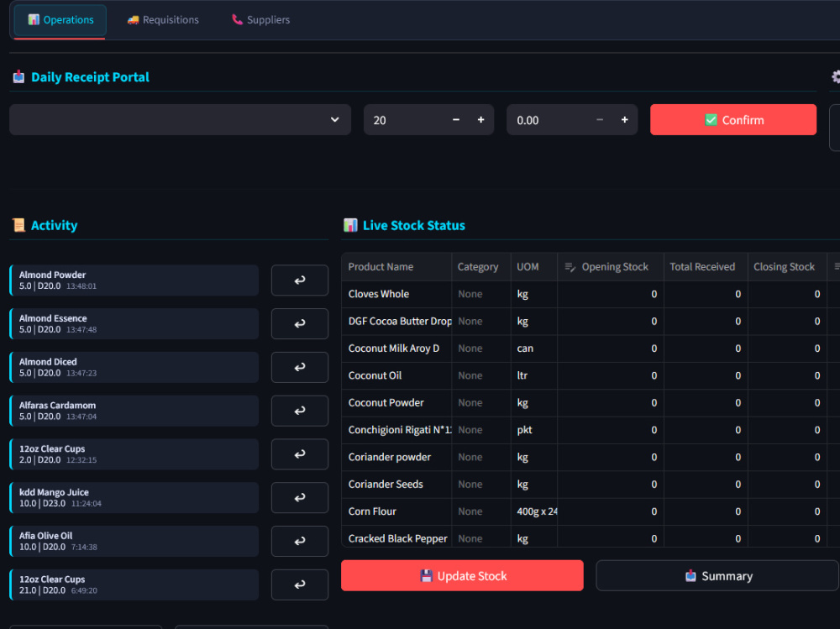Select the kdd Mango Juice activity card
The height and width of the screenshot is (629, 840).
tap(134, 497)
